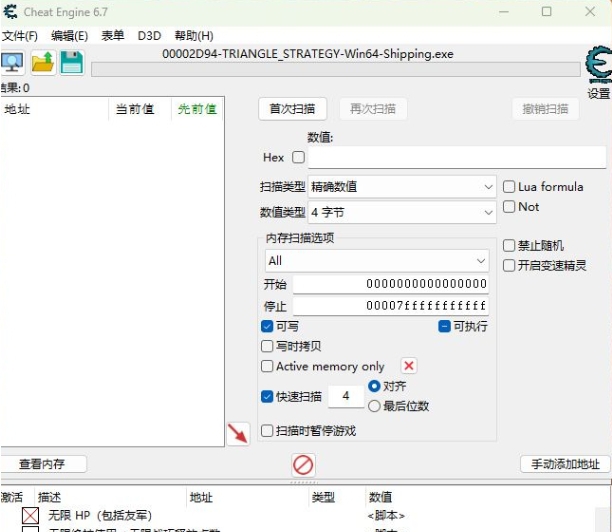This screenshot has height=532, width=612.
Task: Check the 禁止随机 option
Action: [509, 246]
